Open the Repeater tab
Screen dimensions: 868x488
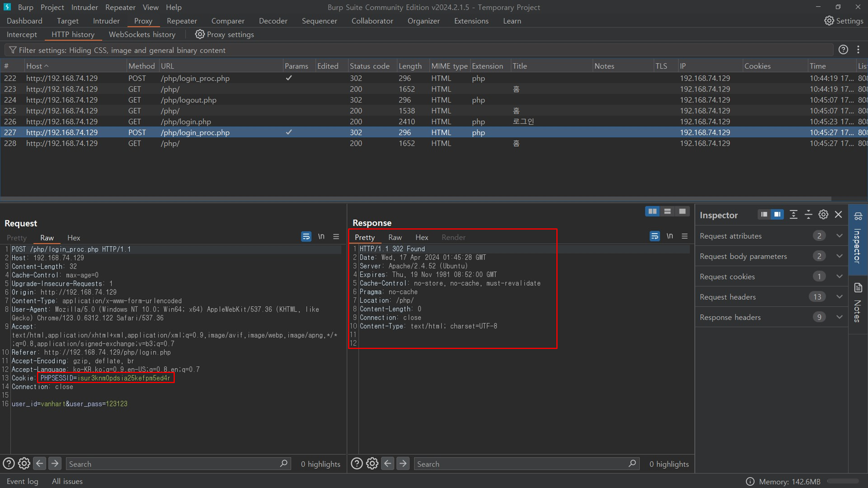pos(182,21)
